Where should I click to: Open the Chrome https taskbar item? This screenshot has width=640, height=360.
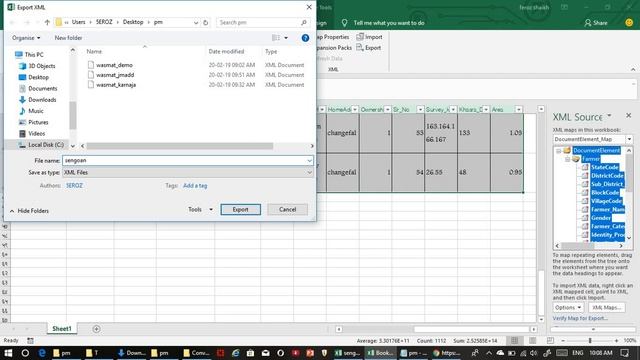point(447,353)
